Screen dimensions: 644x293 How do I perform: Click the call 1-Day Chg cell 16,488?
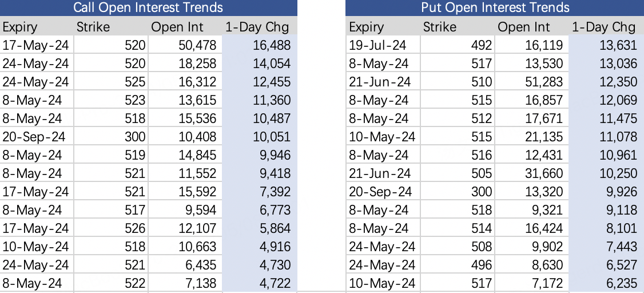(260, 45)
